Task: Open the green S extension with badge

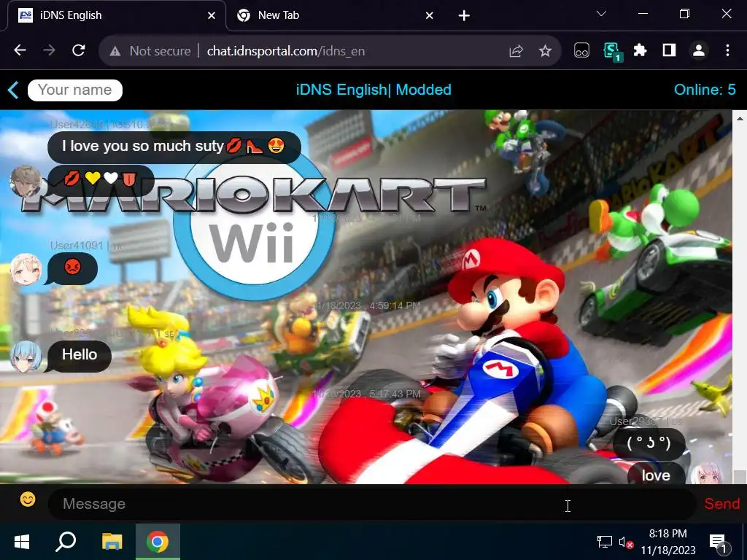Action: [612, 51]
